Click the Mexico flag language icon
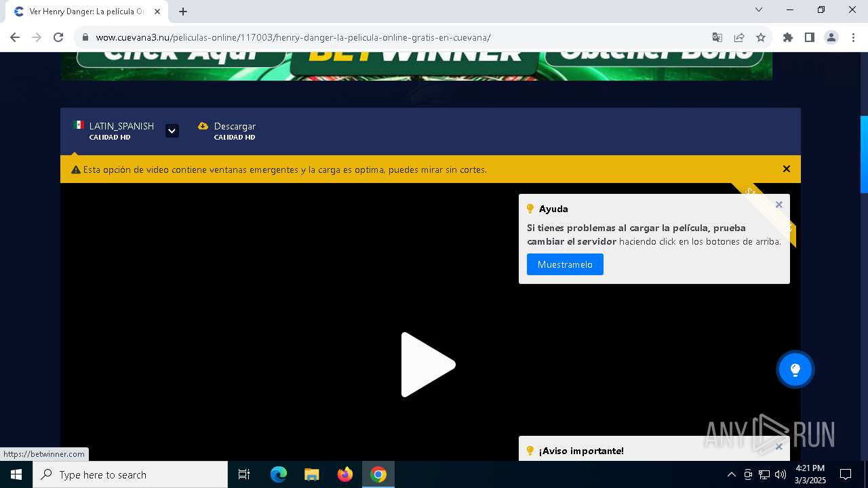This screenshot has width=868, height=488. click(x=79, y=125)
